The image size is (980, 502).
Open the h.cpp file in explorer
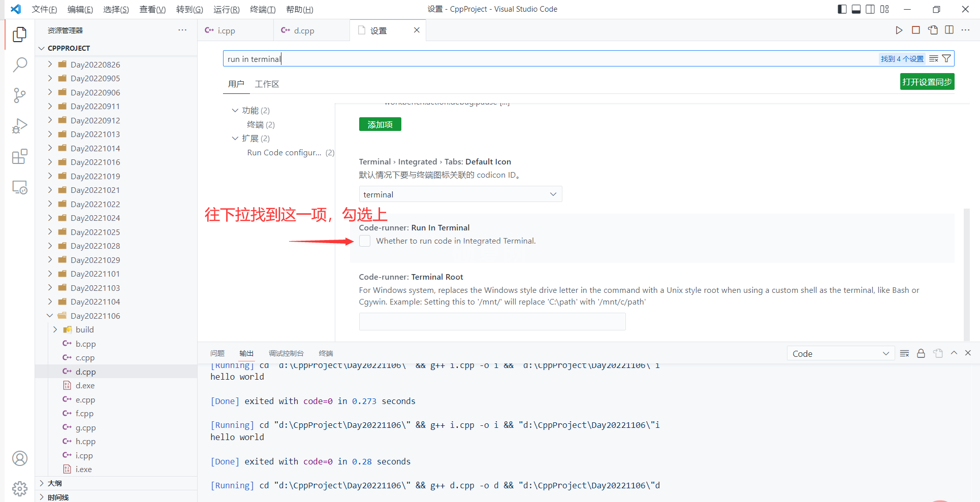116,441
